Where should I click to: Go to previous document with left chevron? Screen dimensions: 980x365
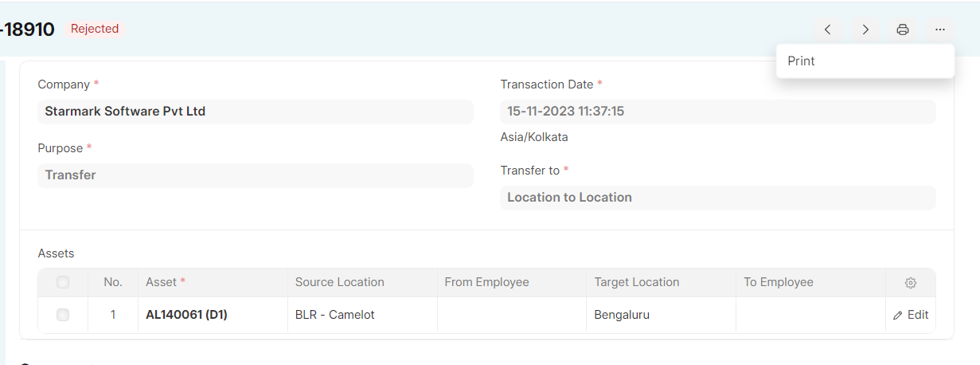point(828,29)
